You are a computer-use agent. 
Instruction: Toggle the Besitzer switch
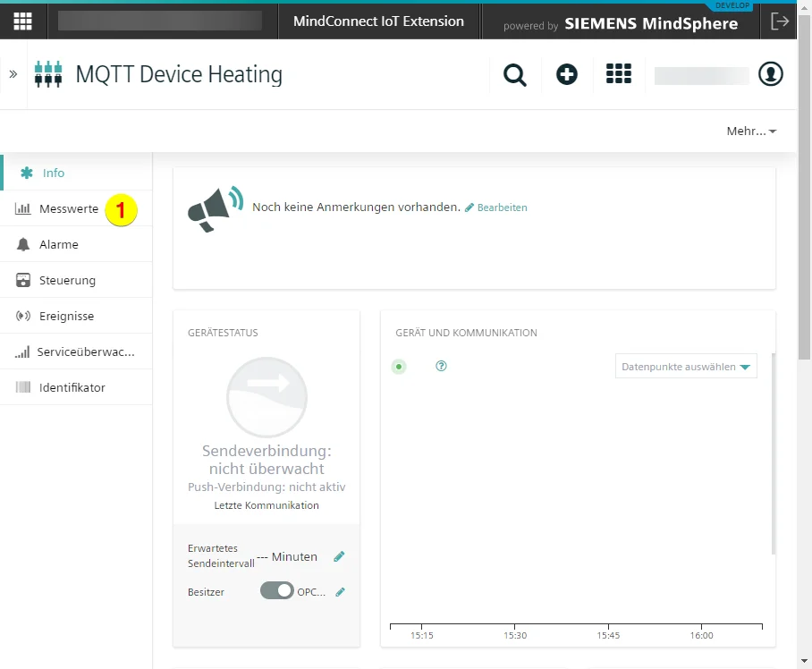277,591
